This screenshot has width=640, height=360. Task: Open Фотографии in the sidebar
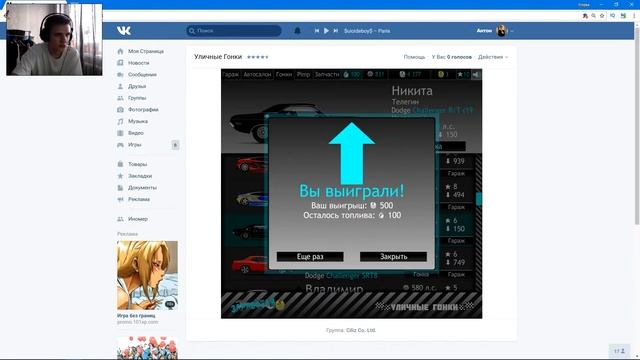pos(143,110)
